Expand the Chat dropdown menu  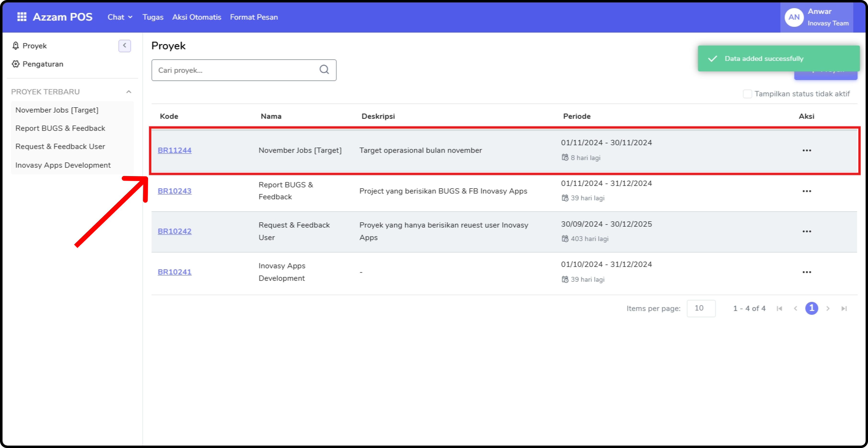pyautogui.click(x=120, y=17)
